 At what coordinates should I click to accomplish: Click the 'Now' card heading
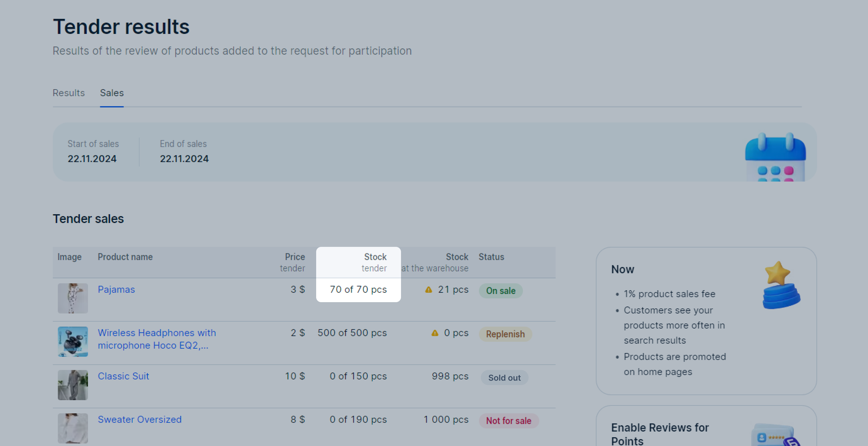[623, 269]
